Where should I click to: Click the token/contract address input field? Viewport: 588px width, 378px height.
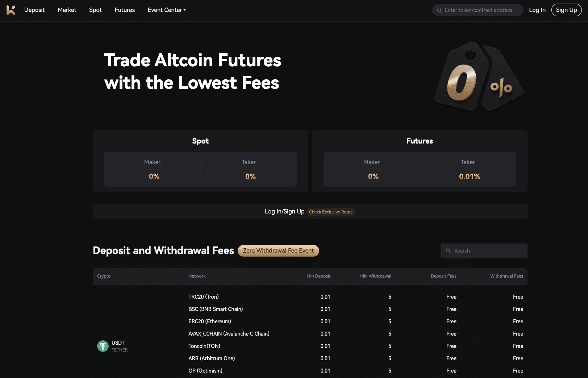(478, 10)
